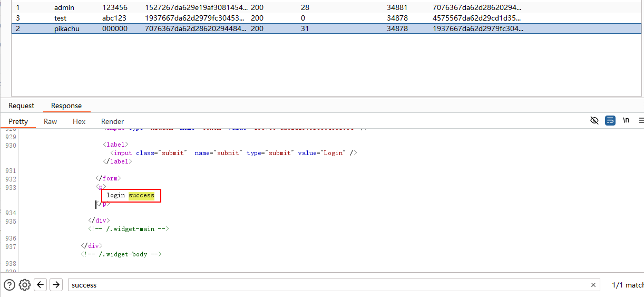Click the value 31 in pikachu row

(x=305, y=28)
